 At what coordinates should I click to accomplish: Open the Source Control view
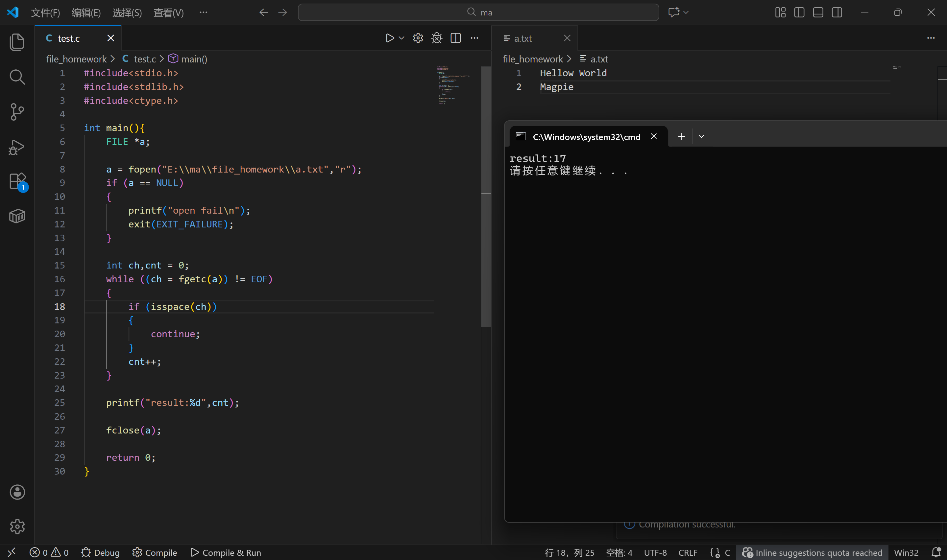17,112
